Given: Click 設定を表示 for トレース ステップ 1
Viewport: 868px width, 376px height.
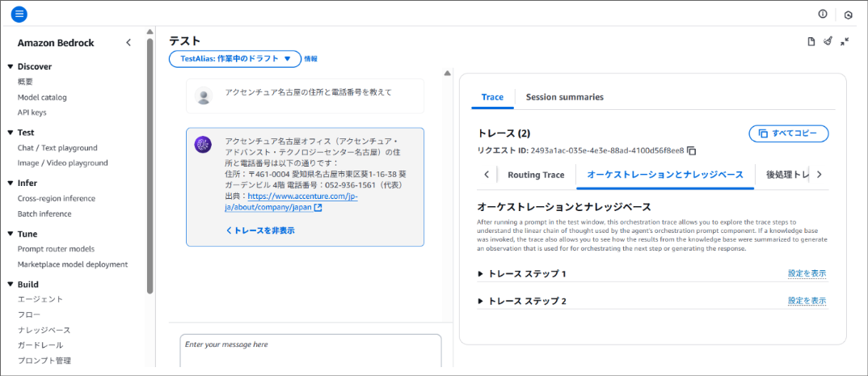Looking at the screenshot, I should (x=807, y=273).
